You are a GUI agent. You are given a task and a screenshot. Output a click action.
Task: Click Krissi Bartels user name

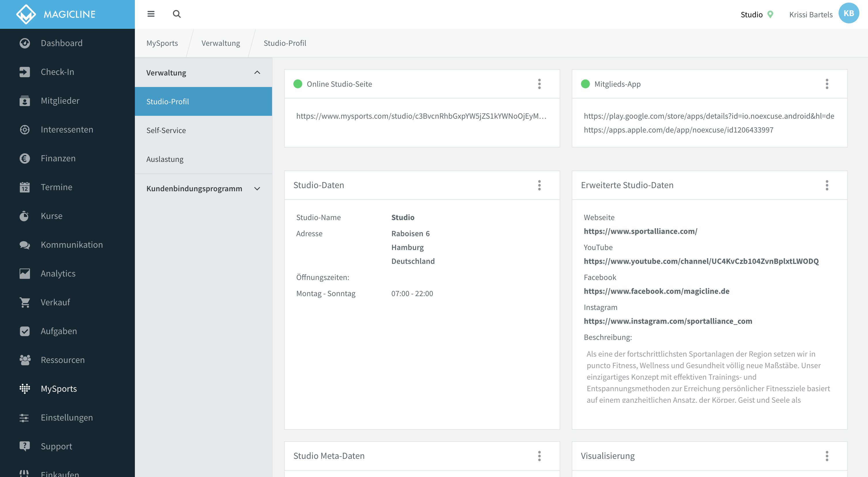click(x=811, y=14)
